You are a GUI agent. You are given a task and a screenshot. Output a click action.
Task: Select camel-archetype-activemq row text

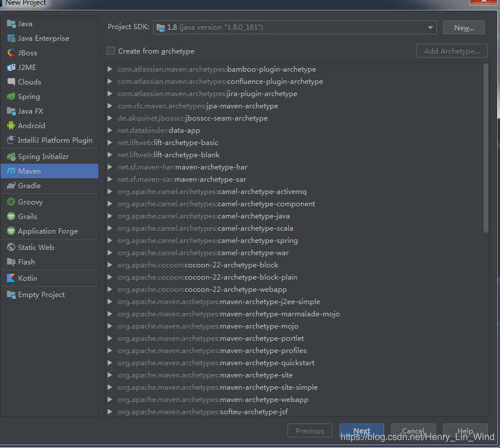(x=212, y=192)
